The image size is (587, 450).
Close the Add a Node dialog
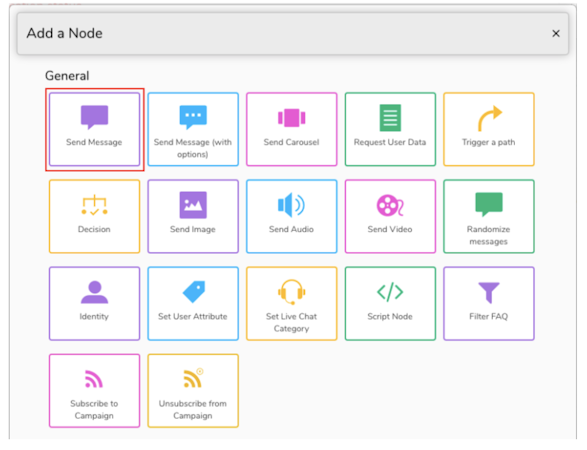pyautogui.click(x=556, y=34)
